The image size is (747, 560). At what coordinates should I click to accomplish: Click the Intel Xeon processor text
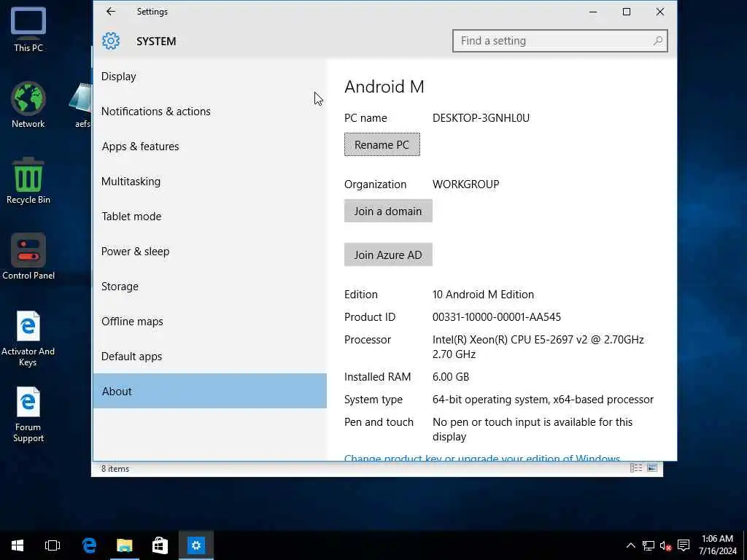(538, 346)
